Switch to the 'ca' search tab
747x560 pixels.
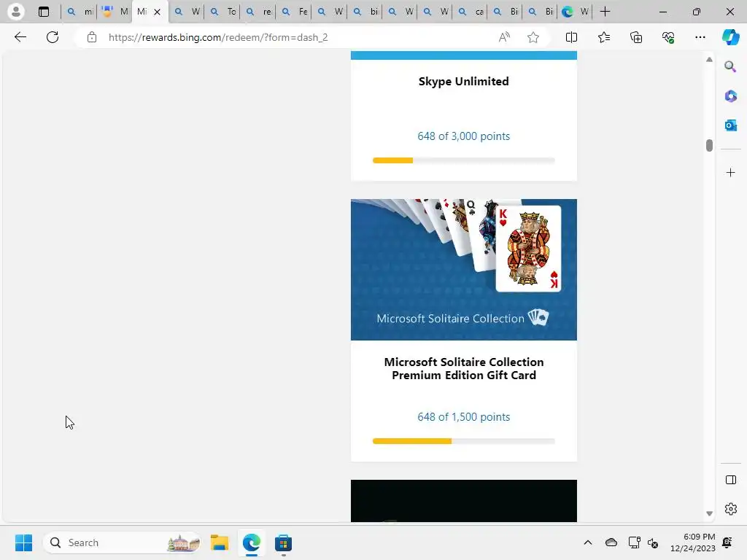(x=471, y=12)
